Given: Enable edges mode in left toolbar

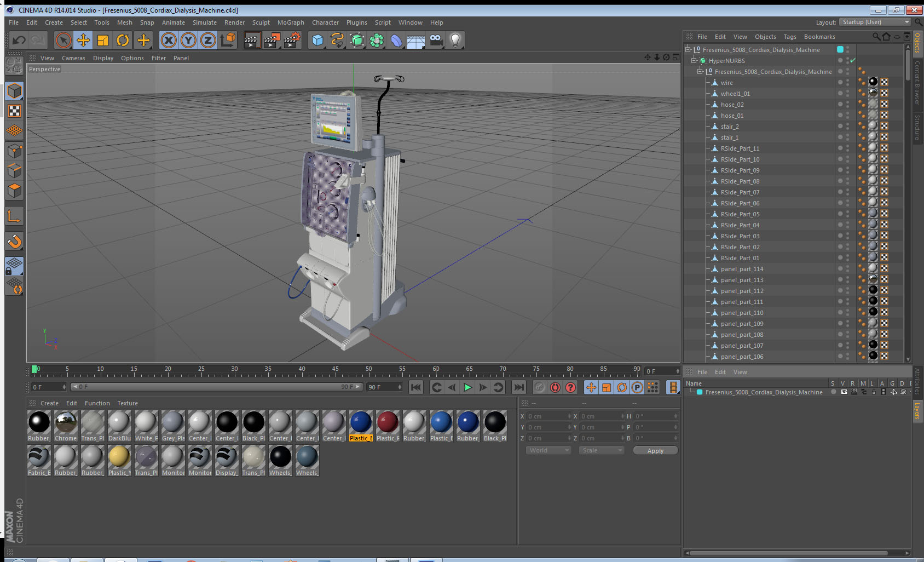Looking at the screenshot, I should tap(14, 170).
